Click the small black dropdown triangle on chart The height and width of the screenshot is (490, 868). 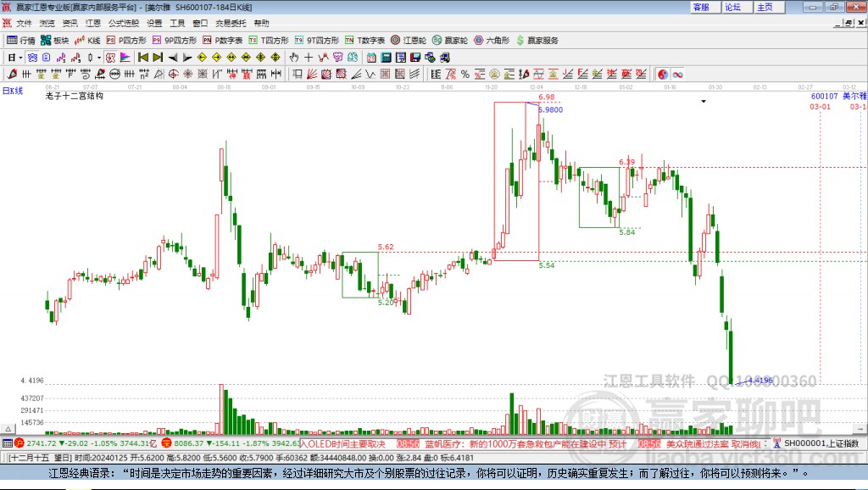(704, 102)
